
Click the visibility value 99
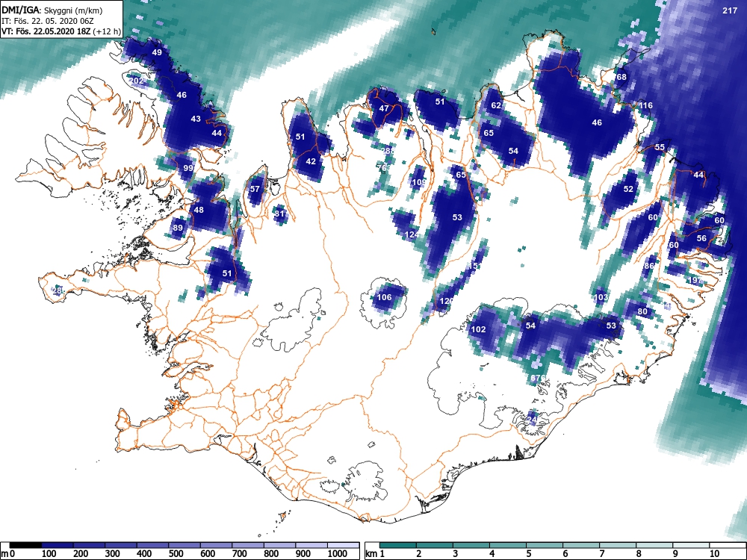click(188, 167)
